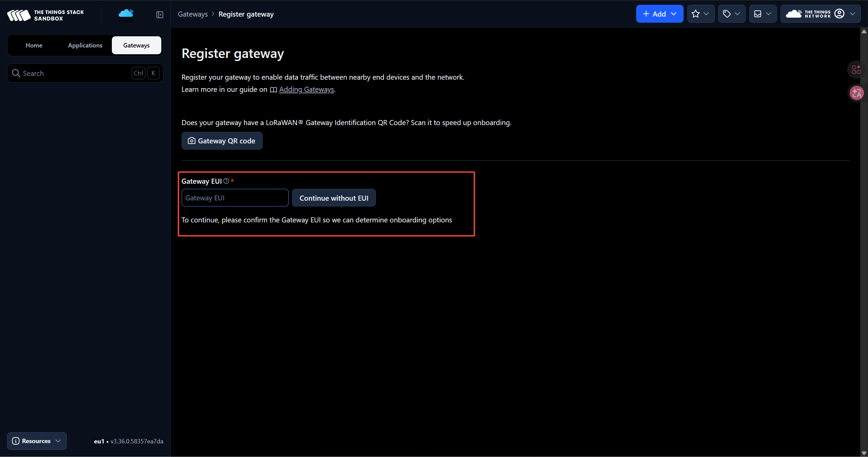Click the blue Things Network cloud icon
This screenshot has width=868, height=457.
pyautogui.click(x=126, y=14)
